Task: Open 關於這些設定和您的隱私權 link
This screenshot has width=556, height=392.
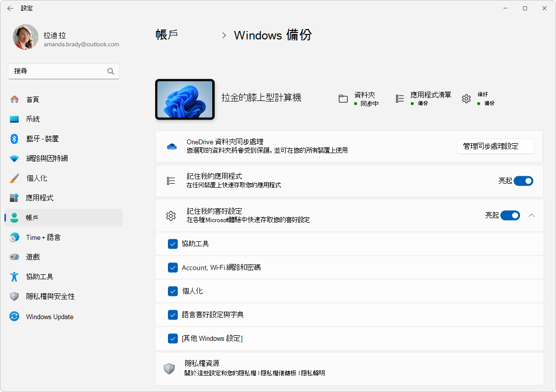Action: [220, 373]
